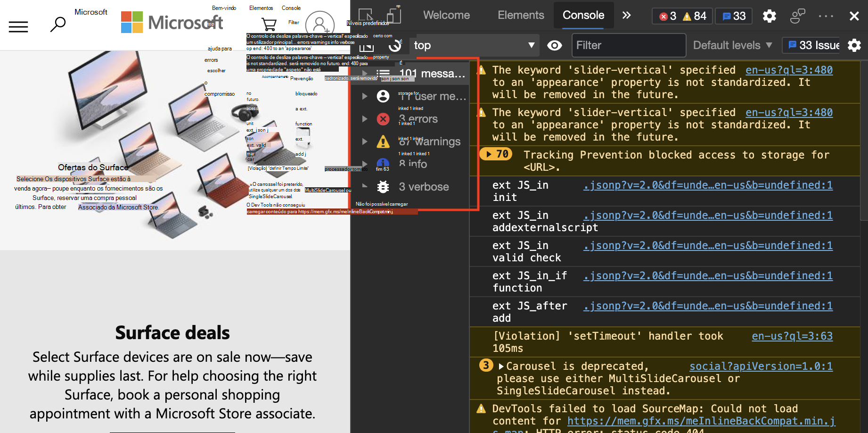Select the 3 verbose filter row
The height and width of the screenshot is (433, 868).
click(411, 187)
